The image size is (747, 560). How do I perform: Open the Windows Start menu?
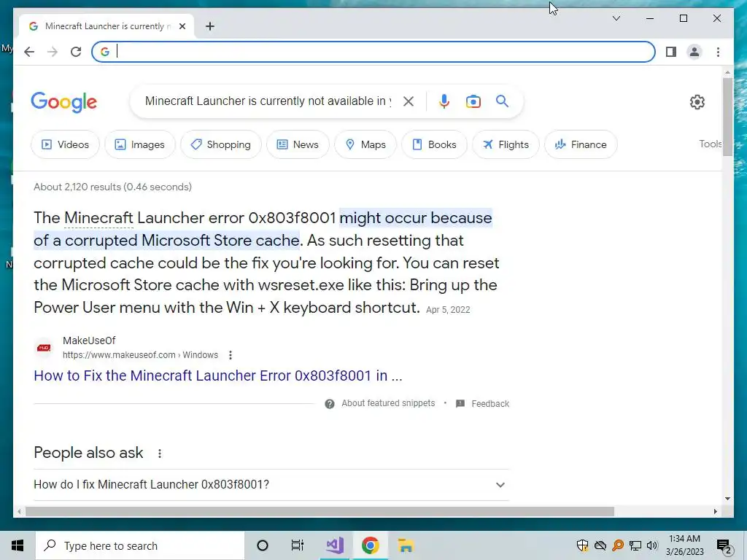pyautogui.click(x=18, y=545)
